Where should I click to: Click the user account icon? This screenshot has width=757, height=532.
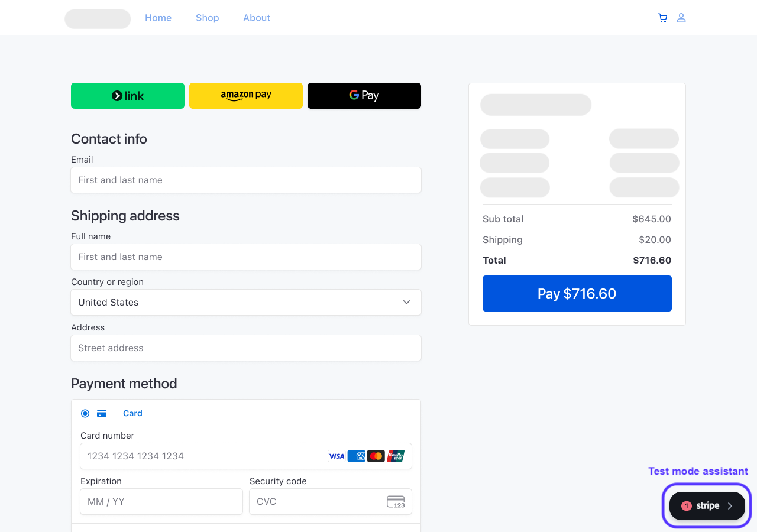[681, 18]
